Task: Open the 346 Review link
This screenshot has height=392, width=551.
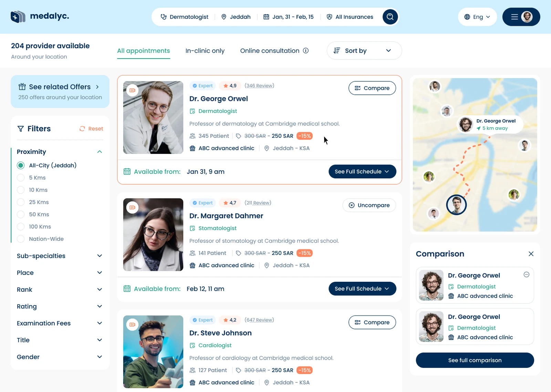Action: (x=260, y=86)
